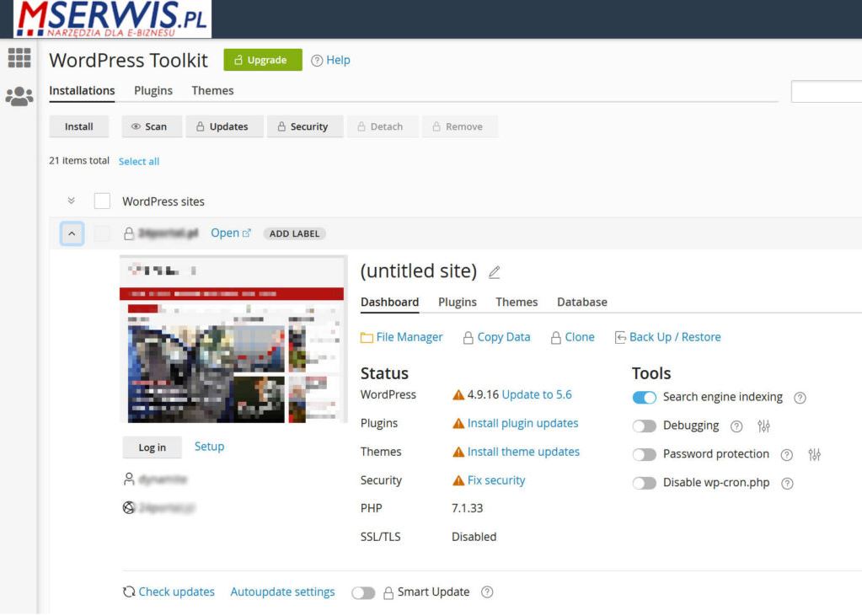Click the Themes warning triangle icon
Image resolution: width=862 pixels, height=616 pixels.
[x=458, y=453]
